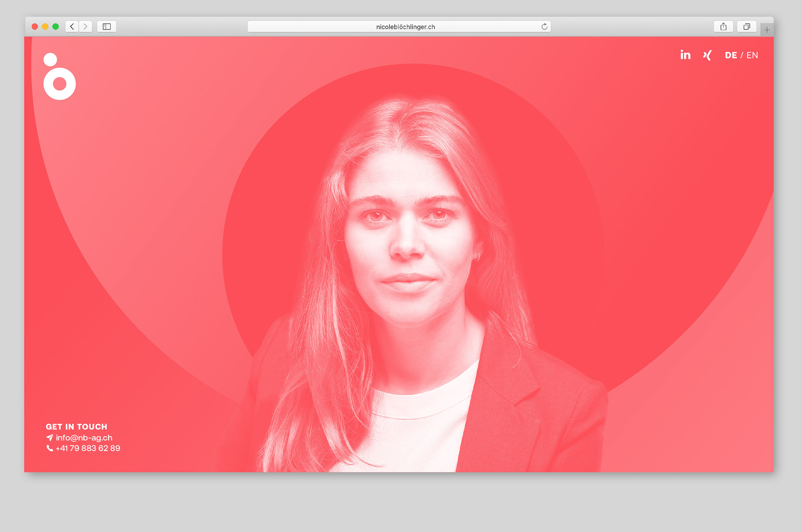The width and height of the screenshot is (801, 532).
Task: Switch language to EN
Action: click(x=752, y=55)
